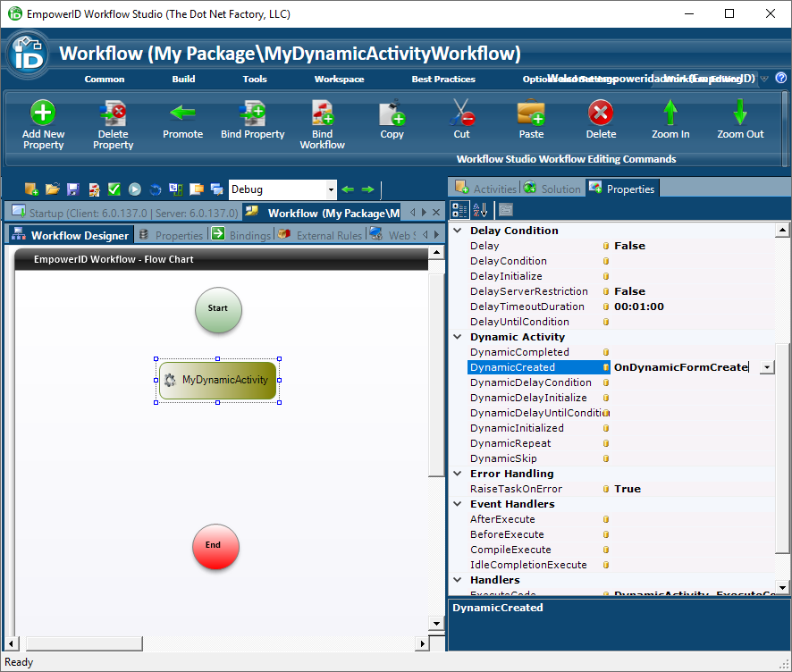Click the RaiseTaskOnError property row

pyautogui.click(x=516, y=489)
